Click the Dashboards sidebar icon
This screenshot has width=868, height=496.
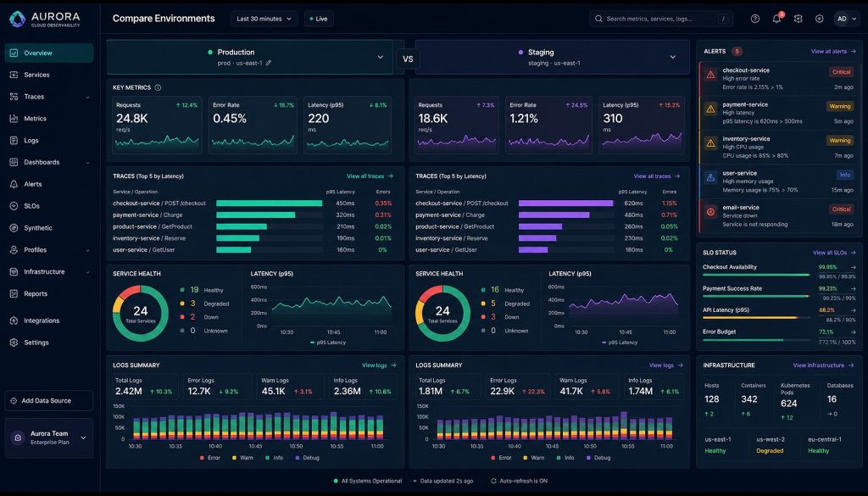(14, 162)
